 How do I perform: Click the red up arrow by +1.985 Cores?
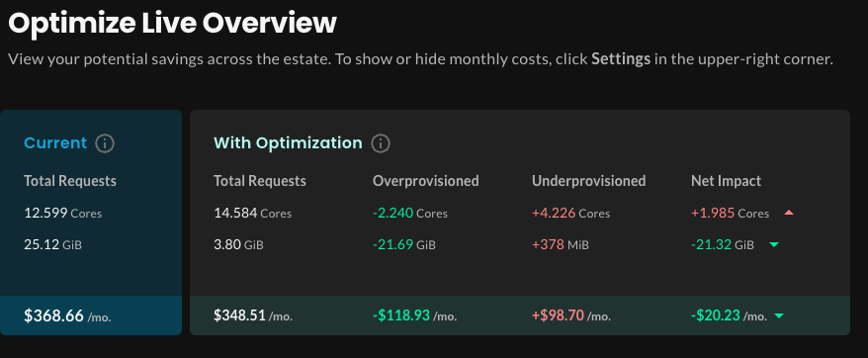click(789, 213)
